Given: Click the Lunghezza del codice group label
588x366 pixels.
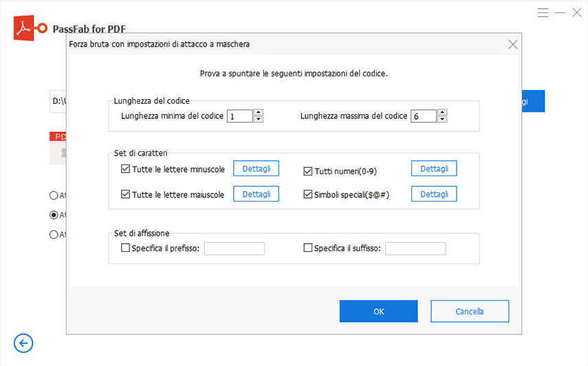Looking at the screenshot, I should pos(152,101).
